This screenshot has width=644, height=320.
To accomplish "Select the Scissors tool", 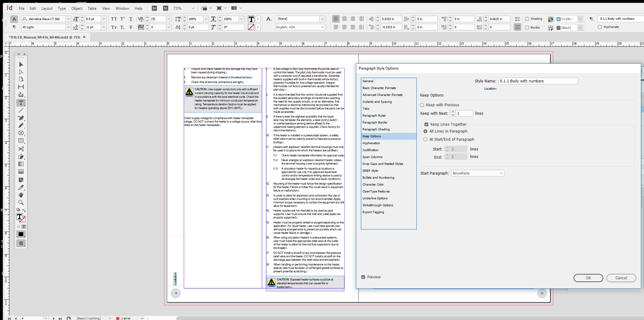I will (21, 149).
